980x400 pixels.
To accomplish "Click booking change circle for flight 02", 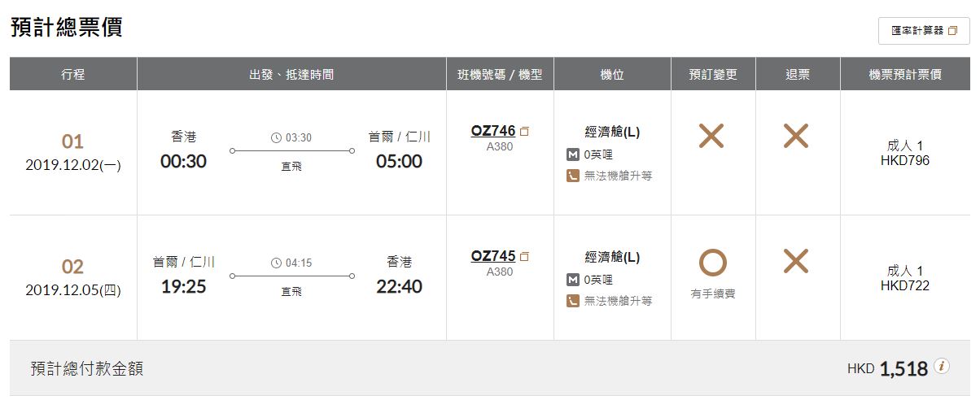I will pyautogui.click(x=713, y=263).
